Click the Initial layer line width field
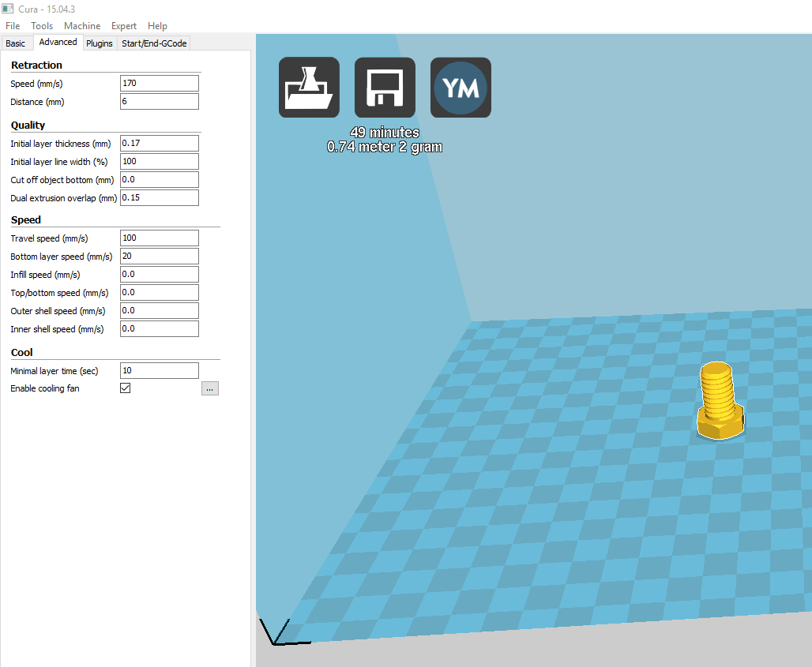 pos(160,162)
